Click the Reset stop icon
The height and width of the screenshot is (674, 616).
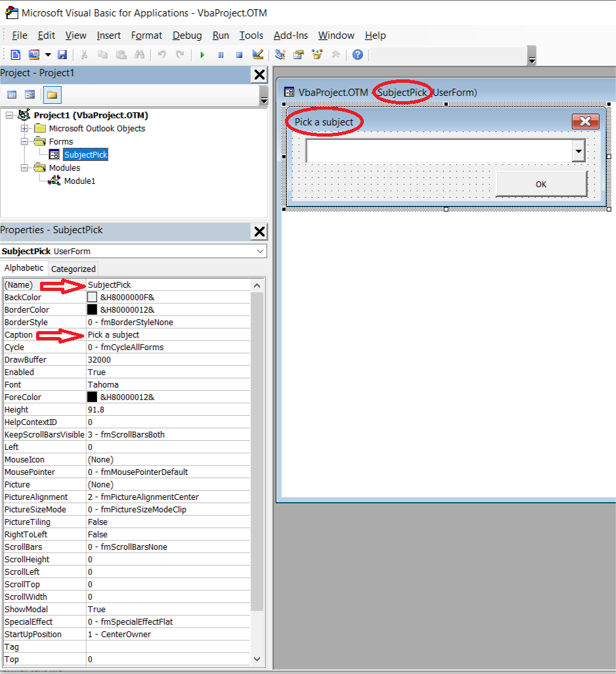(239, 55)
